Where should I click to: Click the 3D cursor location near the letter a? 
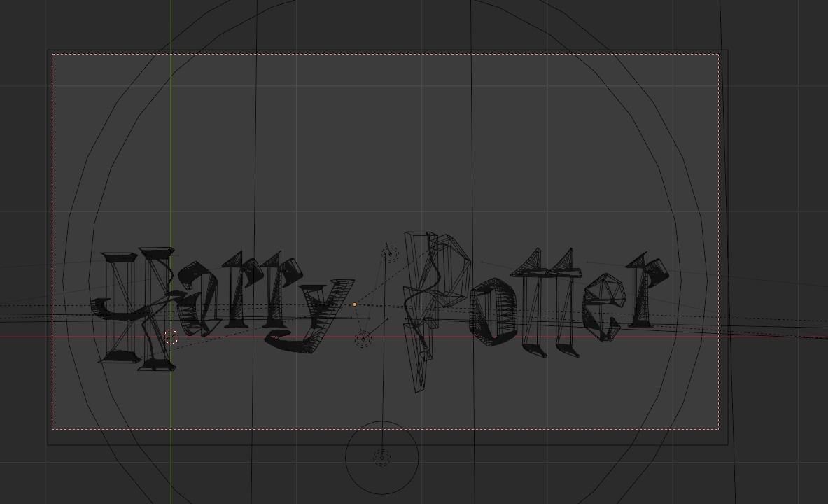tap(170, 337)
